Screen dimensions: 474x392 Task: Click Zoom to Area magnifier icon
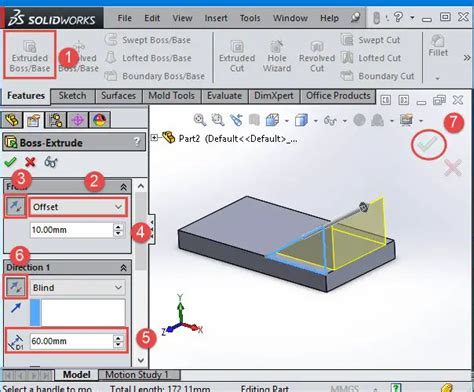[218, 120]
